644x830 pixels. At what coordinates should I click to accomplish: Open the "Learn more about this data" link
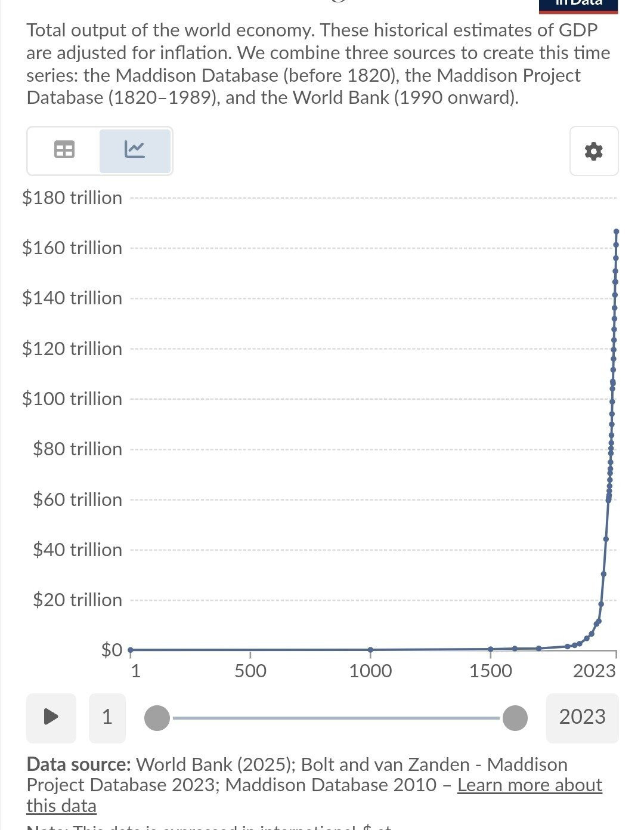point(530,785)
